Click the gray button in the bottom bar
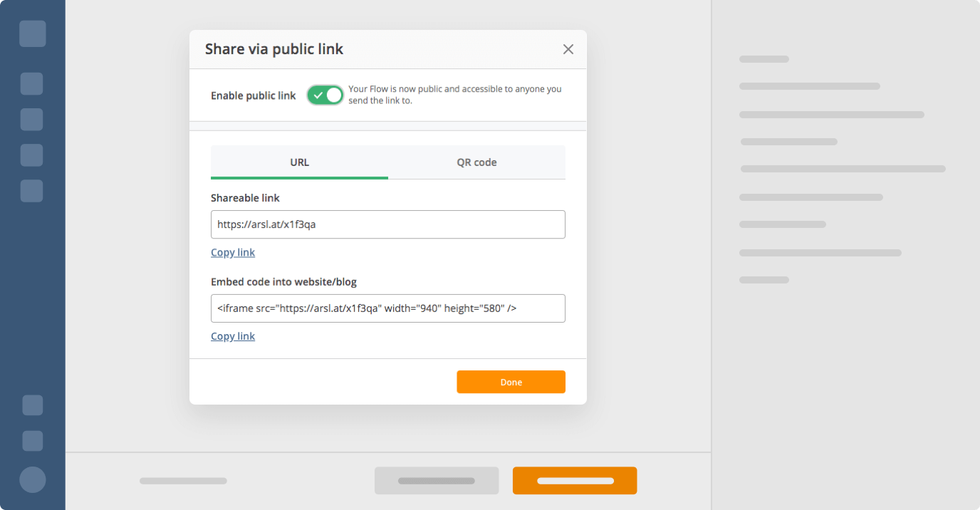980x510 pixels. pos(436,481)
